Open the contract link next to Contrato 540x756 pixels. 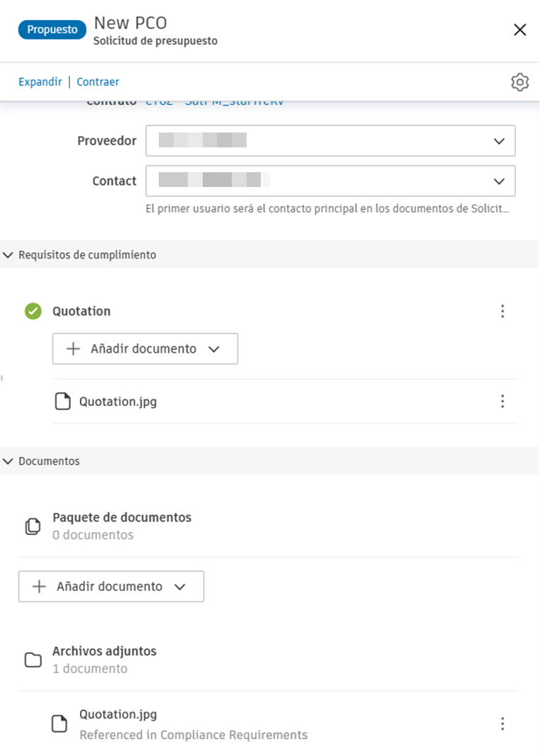click(213, 100)
